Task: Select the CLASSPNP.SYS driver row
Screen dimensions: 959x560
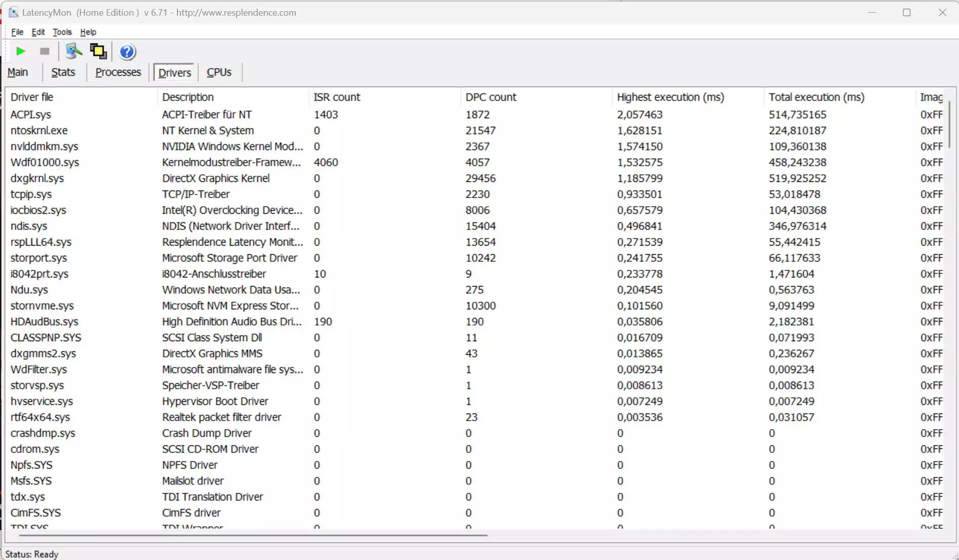Action: (x=475, y=338)
